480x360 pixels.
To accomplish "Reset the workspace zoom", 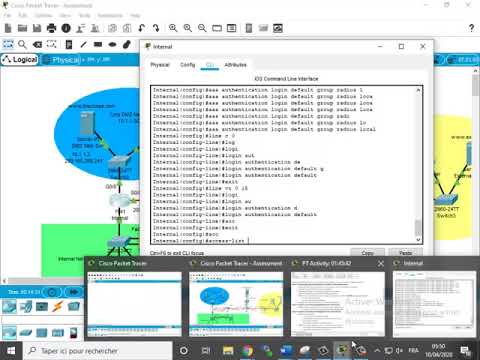I will coord(188,28).
